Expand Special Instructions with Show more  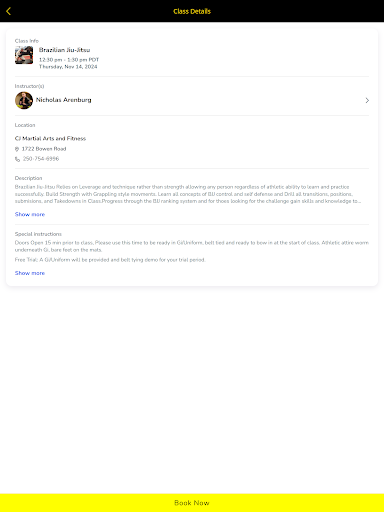coord(30,273)
